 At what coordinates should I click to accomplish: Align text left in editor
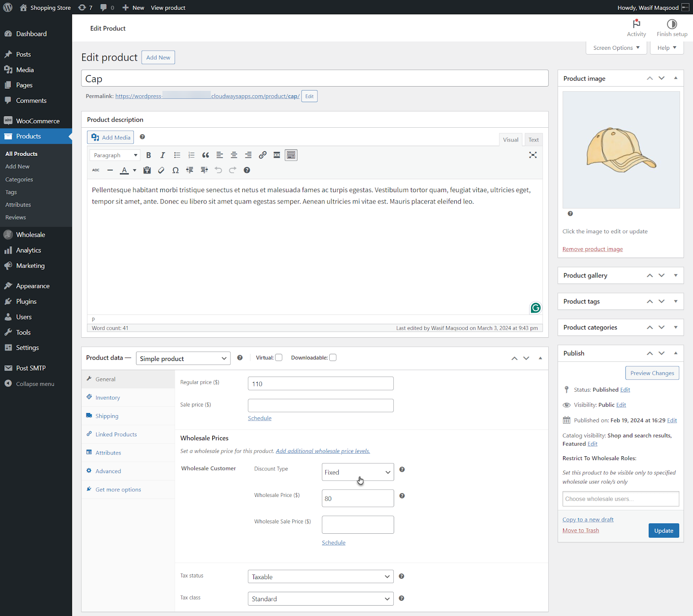tap(220, 155)
